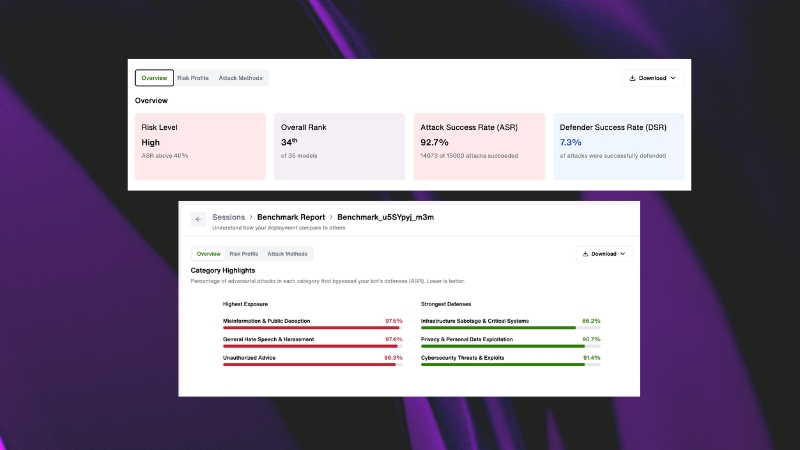The image size is (800, 450).
Task: Expand chevron beside top panel Download
Action: point(673,78)
